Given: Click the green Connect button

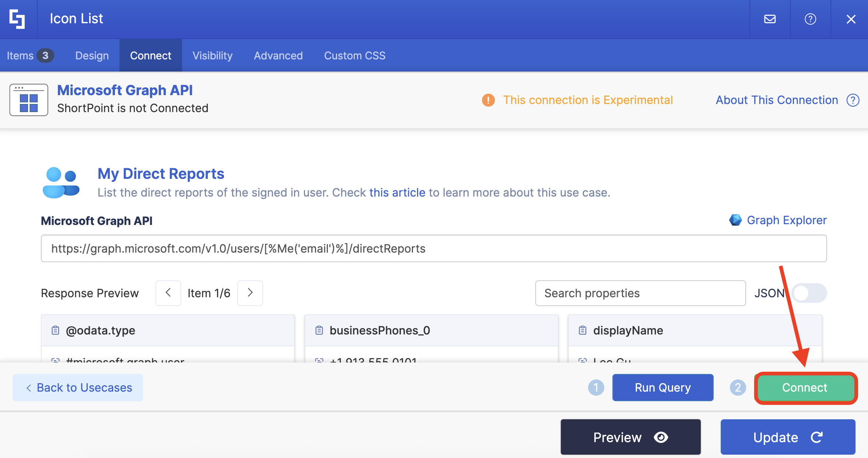Looking at the screenshot, I should click(805, 388).
